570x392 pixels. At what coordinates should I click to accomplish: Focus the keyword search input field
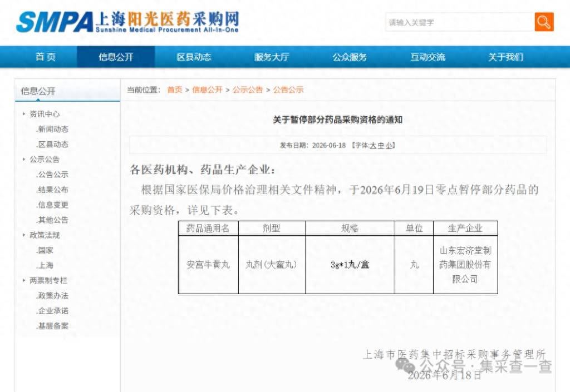pyautogui.click(x=459, y=22)
